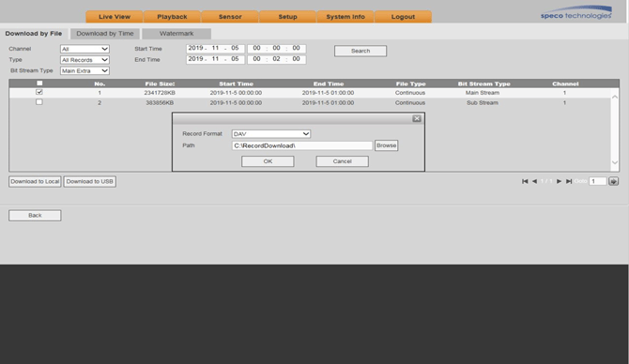Image resolution: width=629 pixels, height=364 pixels.
Task: Click OK in the dialog
Action: 268,161
